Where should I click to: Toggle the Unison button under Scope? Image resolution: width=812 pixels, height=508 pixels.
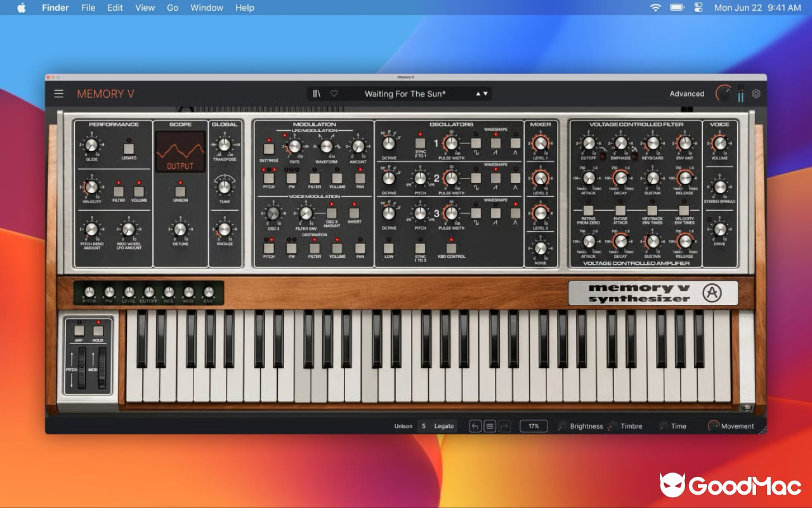pos(180,191)
